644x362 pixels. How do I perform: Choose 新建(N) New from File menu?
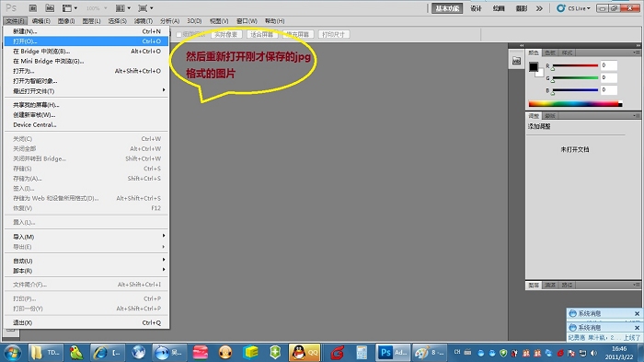[x=86, y=31]
